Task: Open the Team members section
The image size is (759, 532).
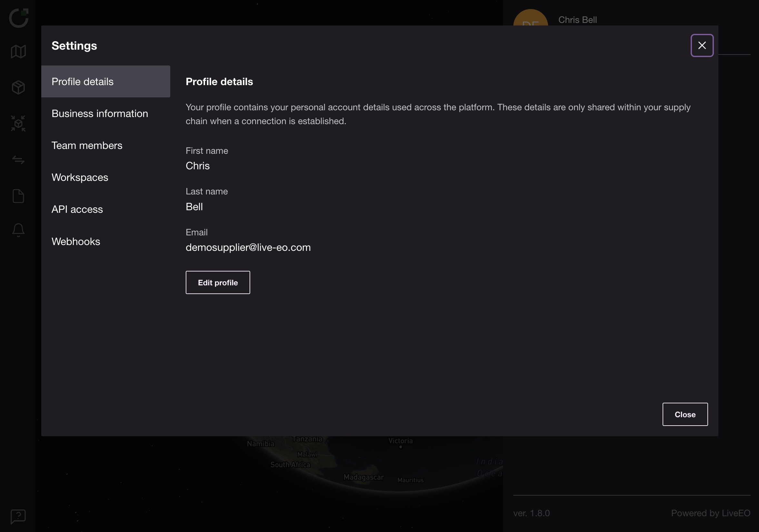Action: coord(87,145)
